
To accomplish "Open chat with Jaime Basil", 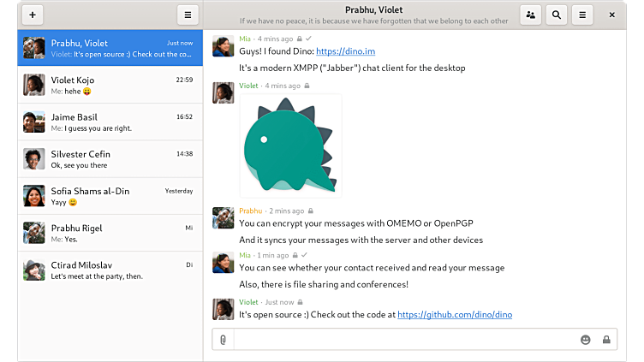I will click(110, 122).
